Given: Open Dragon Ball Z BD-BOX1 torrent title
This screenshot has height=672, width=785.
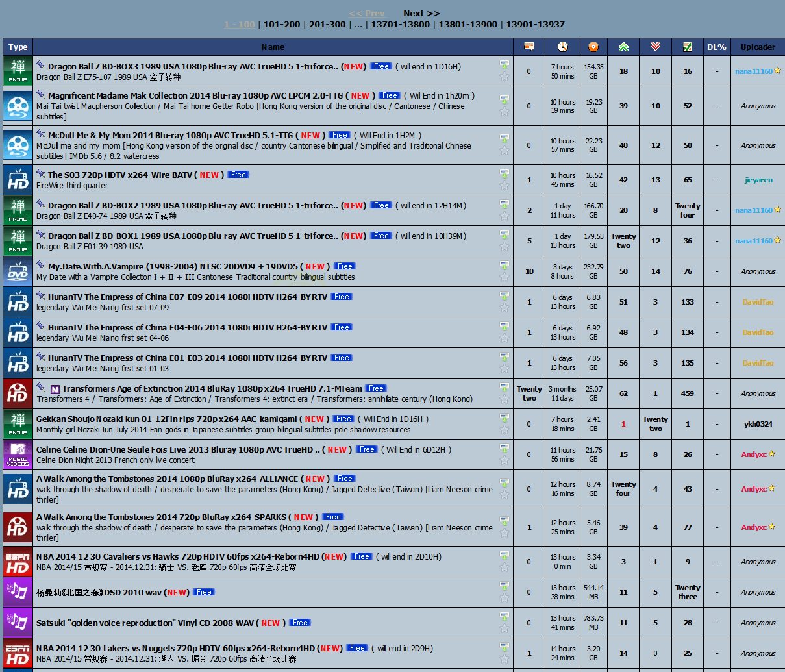Looking at the screenshot, I should tap(193, 236).
